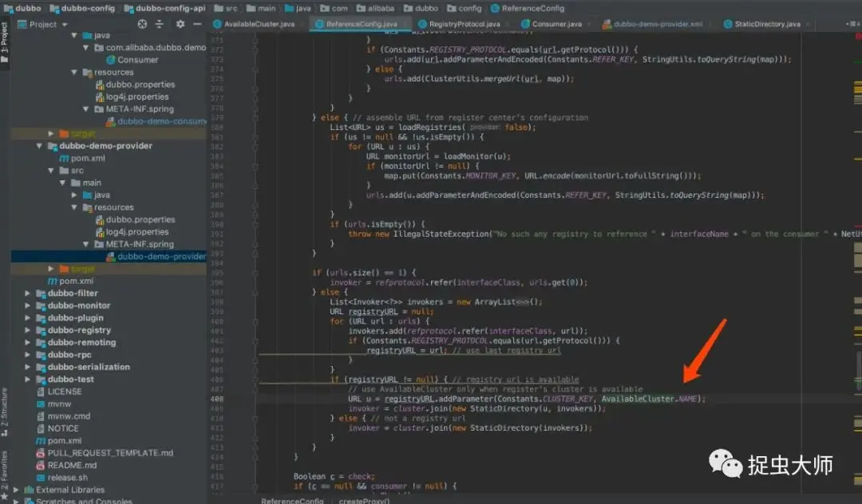Click ReferenceConfig in bottom breadcrumb

coord(292,501)
